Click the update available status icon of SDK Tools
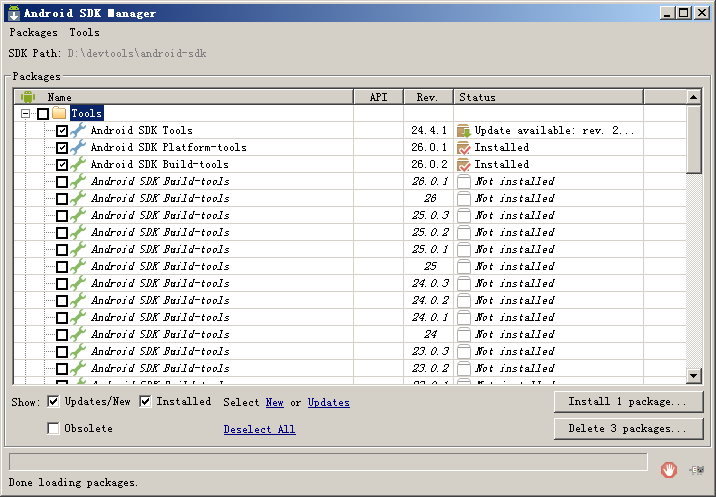 [x=463, y=131]
